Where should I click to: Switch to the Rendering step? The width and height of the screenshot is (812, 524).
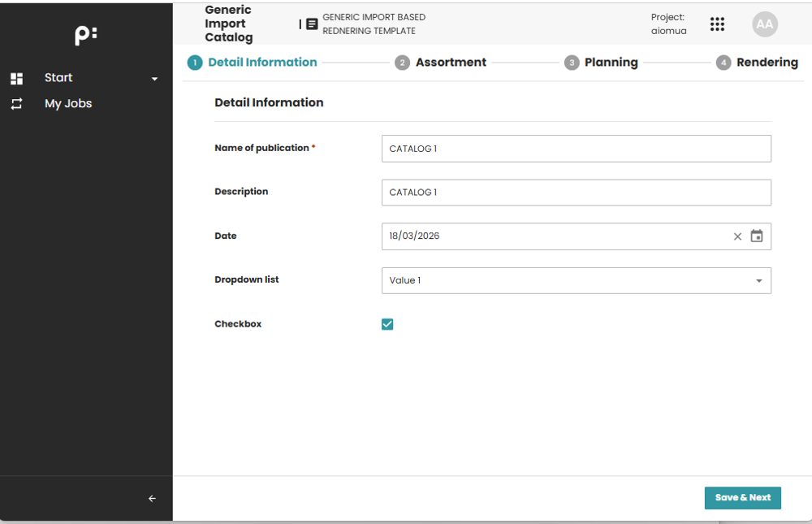pos(767,63)
